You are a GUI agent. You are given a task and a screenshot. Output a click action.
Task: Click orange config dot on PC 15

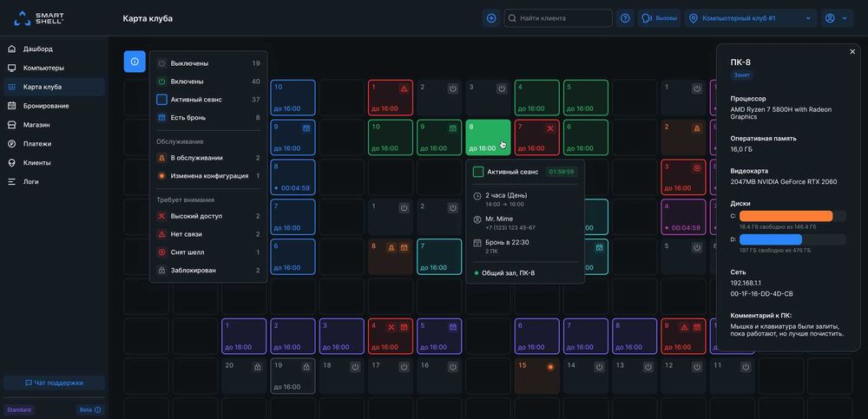coord(550,367)
